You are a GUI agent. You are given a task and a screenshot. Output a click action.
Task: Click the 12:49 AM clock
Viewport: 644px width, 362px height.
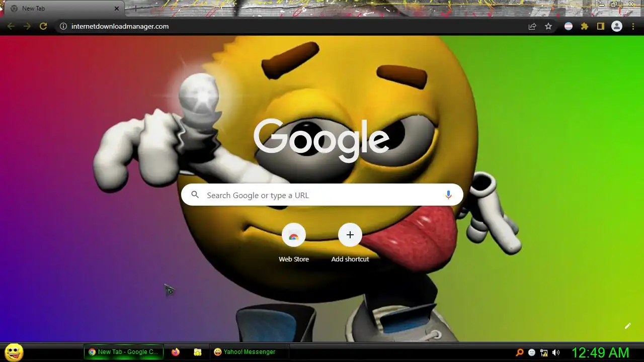(600, 352)
